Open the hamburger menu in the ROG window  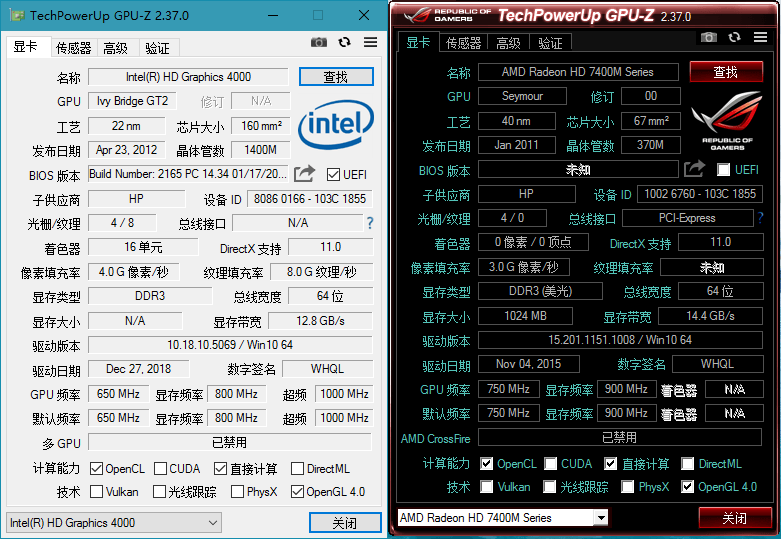pos(760,37)
